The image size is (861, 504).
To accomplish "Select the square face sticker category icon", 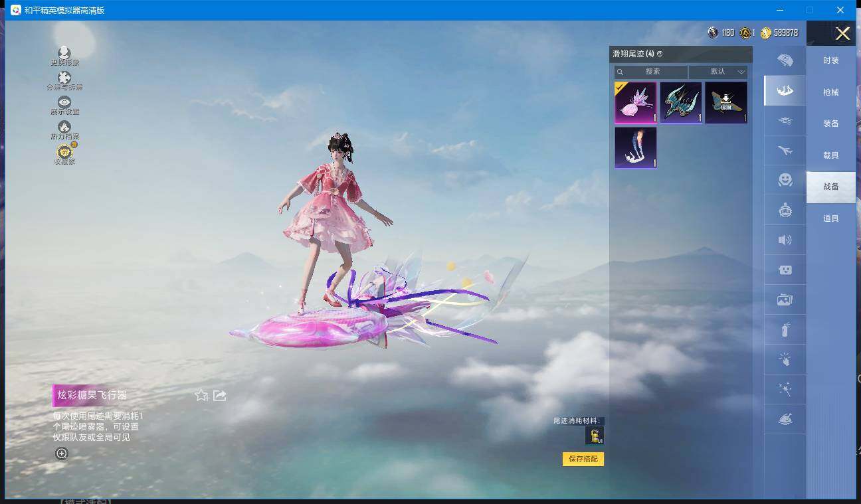I will [785, 270].
